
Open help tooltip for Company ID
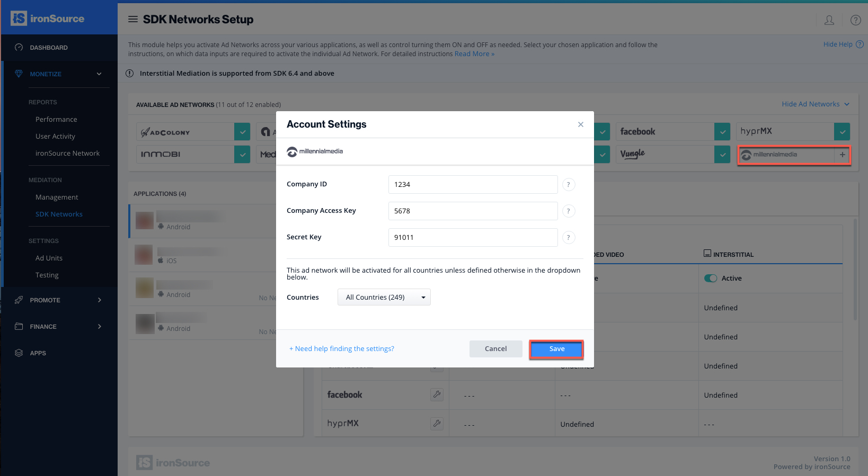click(x=568, y=184)
